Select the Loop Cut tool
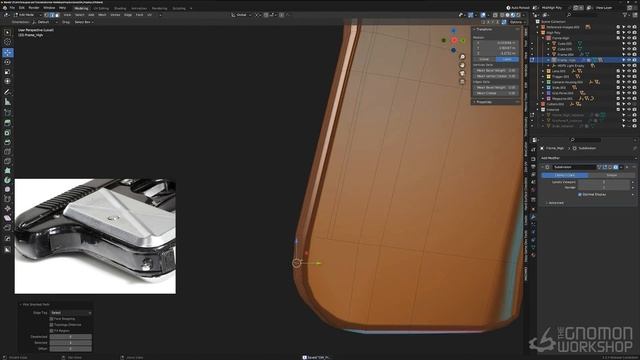640x360 pixels. point(7,152)
